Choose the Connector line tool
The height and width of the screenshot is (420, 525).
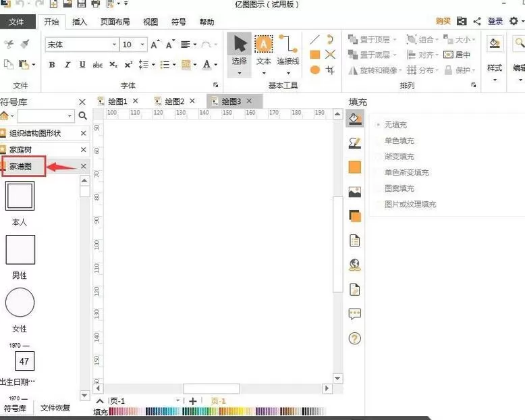288,44
